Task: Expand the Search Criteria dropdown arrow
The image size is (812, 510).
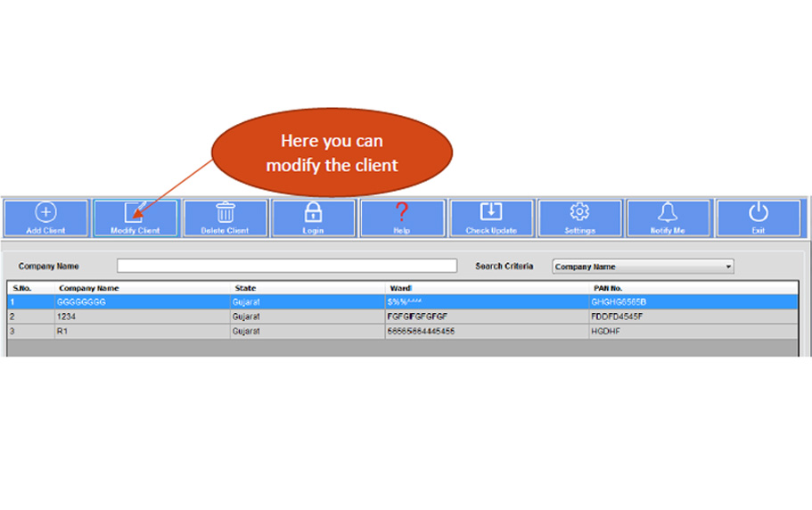Action: click(x=727, y=267)
